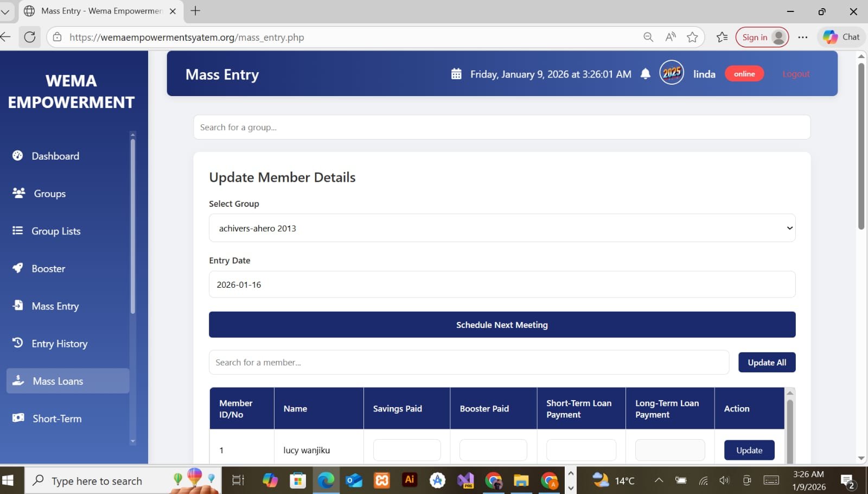Open Booster via its rocket icon
The image size is (868, 494).
point(18,268)
